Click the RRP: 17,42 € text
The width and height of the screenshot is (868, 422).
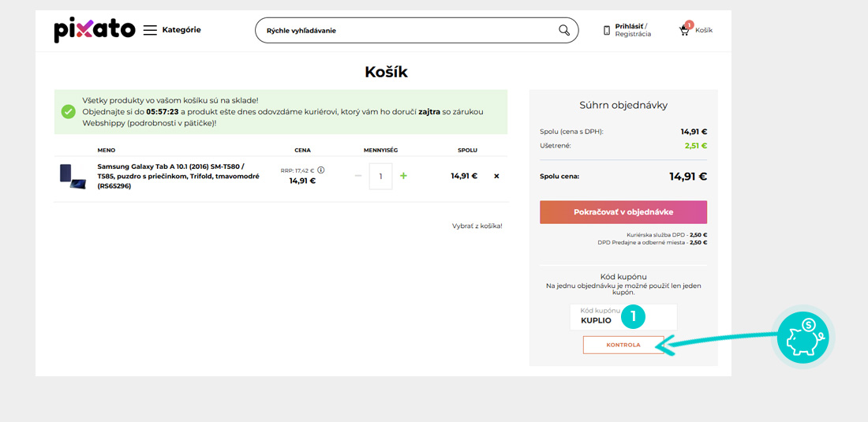[297, 171]
